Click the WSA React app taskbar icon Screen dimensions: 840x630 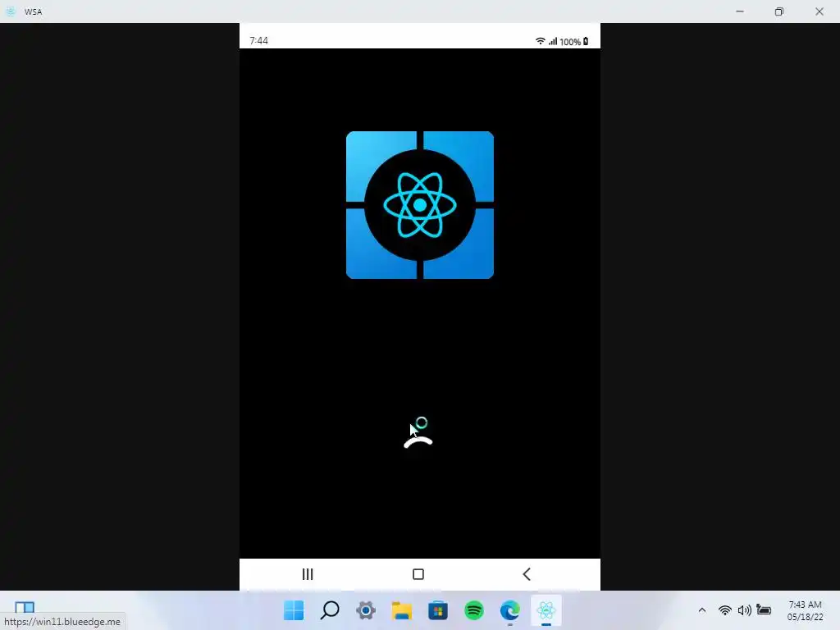tap(546, 610)
